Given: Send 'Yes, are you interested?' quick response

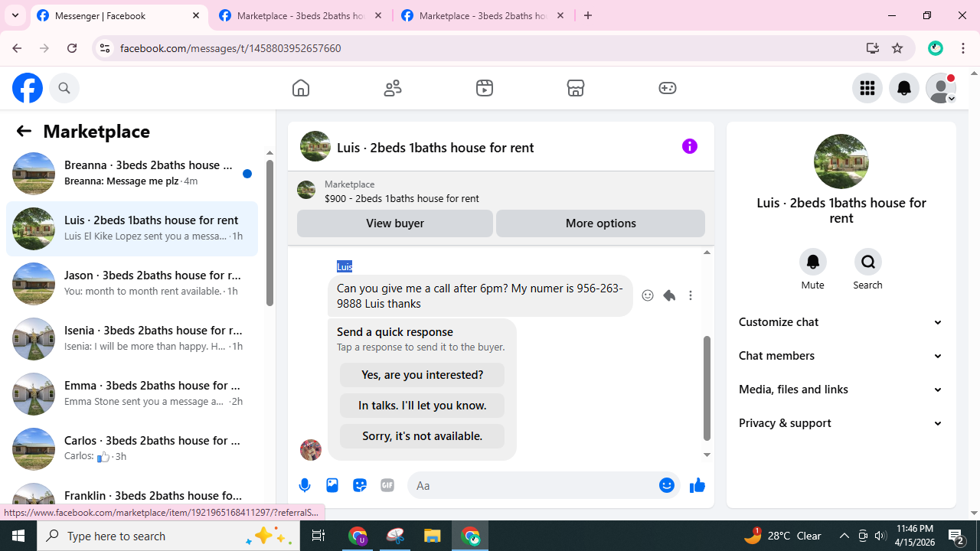Looking at the screenshot, I should point(422,375).
